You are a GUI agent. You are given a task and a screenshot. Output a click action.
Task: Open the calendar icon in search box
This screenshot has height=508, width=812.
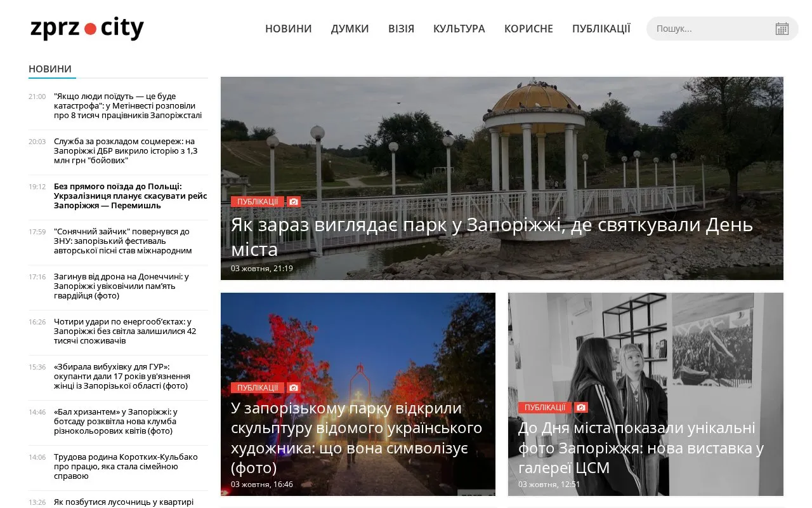[782, 29]
